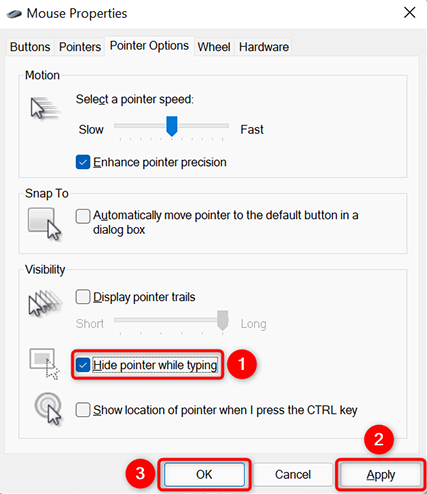Enable Display pointer trails
Image resolution: width=427 pixels, height=494 pixels.
point(83,297)
